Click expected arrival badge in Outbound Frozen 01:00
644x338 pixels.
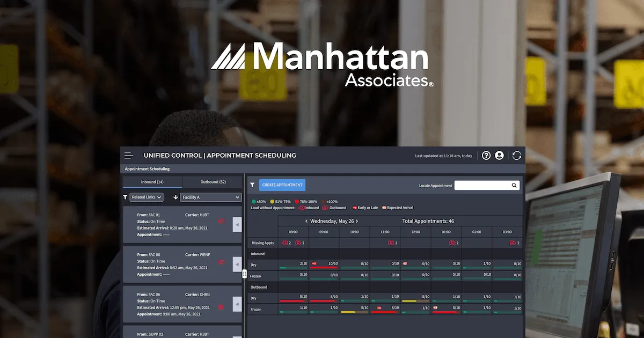point(436,308)
